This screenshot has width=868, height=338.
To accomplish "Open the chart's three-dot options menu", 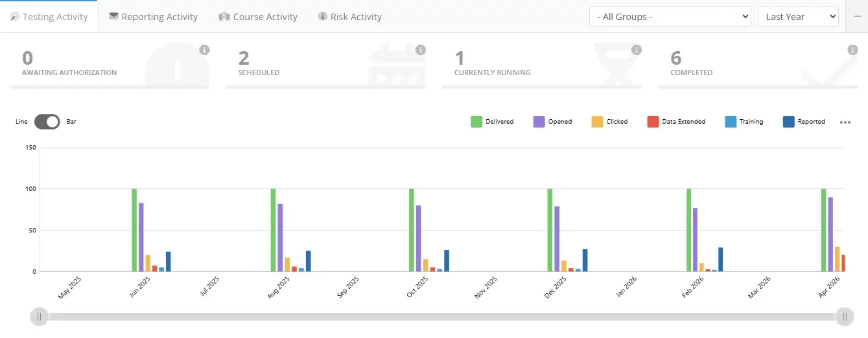I will point(845,122).
